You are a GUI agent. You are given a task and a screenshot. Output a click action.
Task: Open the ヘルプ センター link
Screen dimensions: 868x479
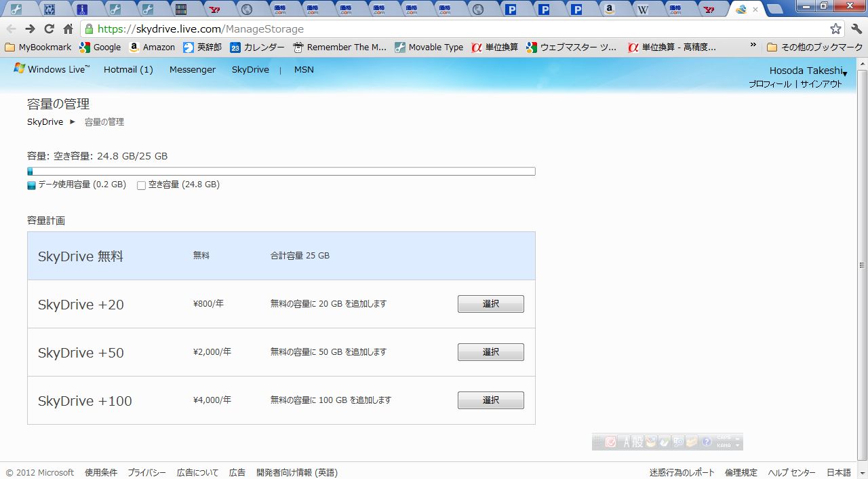[792, 472]
